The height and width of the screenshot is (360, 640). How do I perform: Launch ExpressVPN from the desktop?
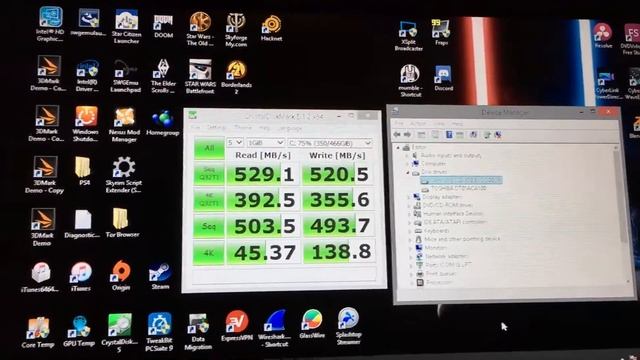point(237,326)
